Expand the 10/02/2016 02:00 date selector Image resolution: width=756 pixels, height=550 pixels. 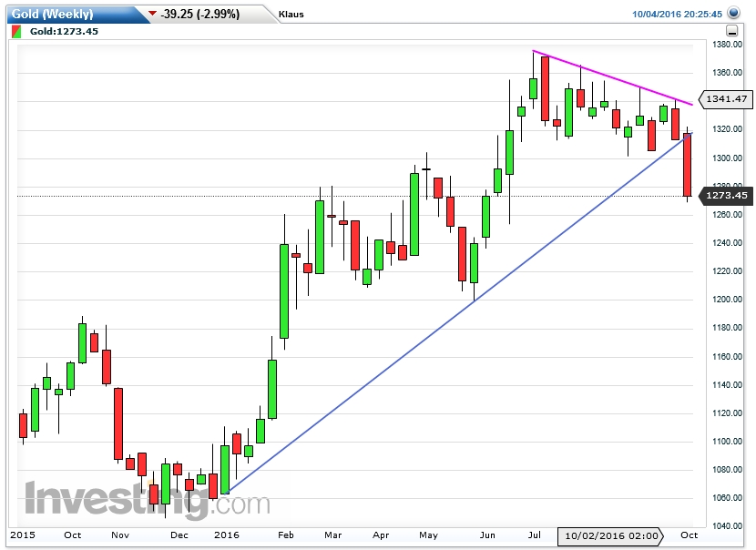[611, 536]
